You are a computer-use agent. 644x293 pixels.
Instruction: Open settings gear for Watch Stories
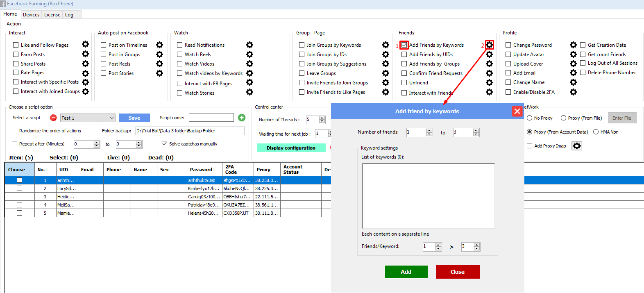(249, 92)
